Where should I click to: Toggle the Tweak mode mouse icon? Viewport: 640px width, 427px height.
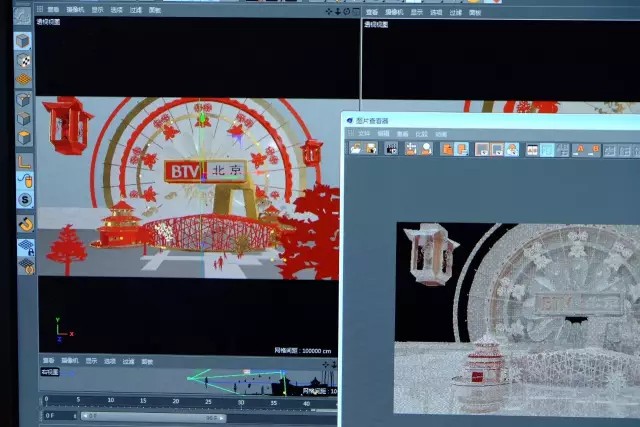(x=25, y=181)
